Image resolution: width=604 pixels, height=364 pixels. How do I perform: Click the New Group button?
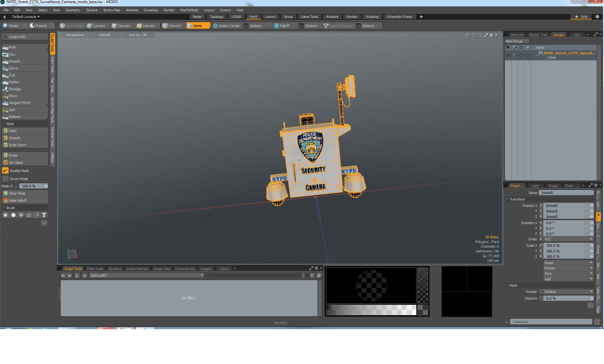[x=517, y=41]
